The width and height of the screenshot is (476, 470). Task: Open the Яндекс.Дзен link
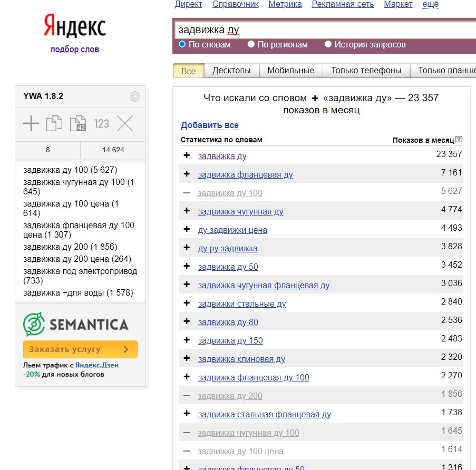pos(97,365)
